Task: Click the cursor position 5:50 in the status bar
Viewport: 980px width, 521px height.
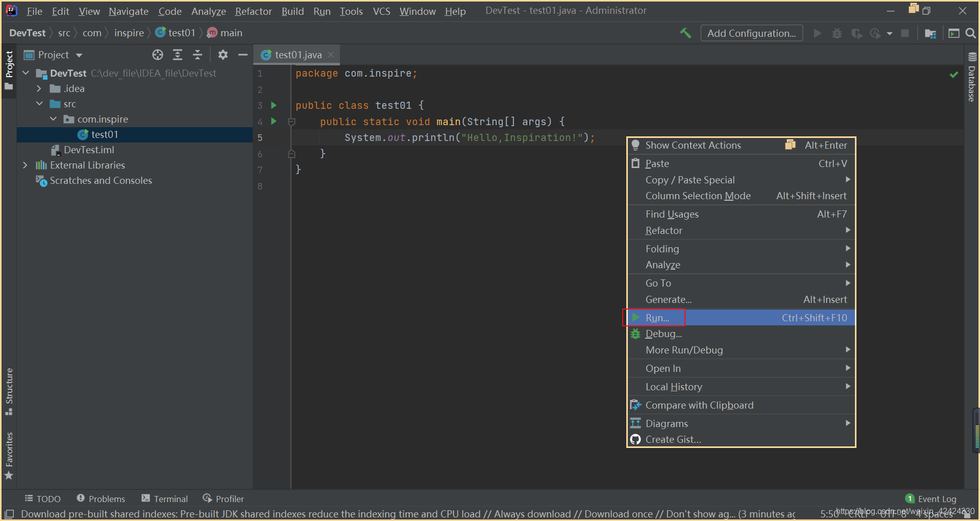Action: click(829, 514)
